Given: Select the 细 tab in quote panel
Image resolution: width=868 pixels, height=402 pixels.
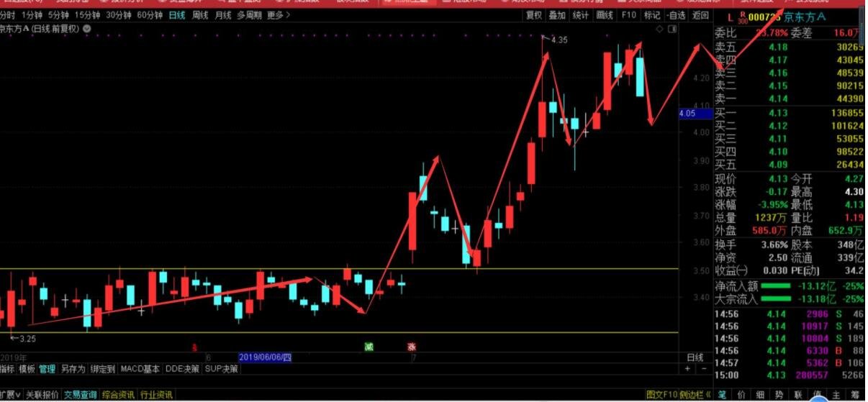Looking at the screenshot, I should 759,394.
